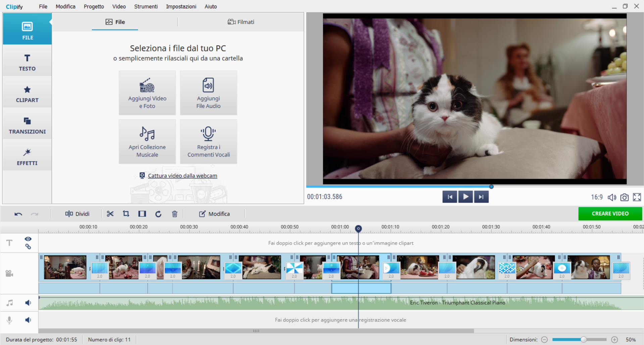This screenshot has height=345, width=644.
Task: Select the last clip with woman holding cat
Action: click(588, 267)
